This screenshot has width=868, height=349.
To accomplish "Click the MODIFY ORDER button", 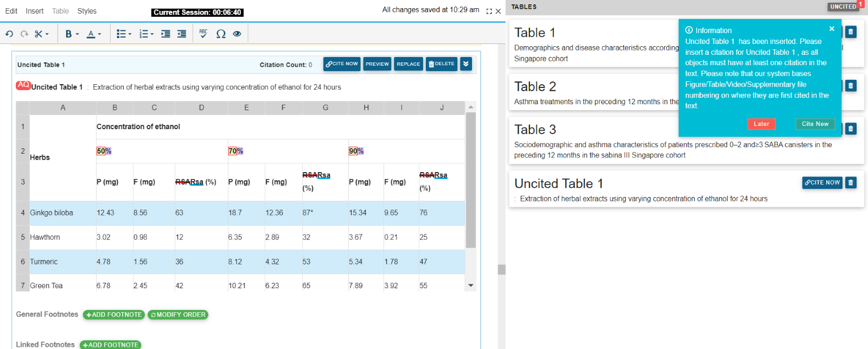I will (178, 315).
